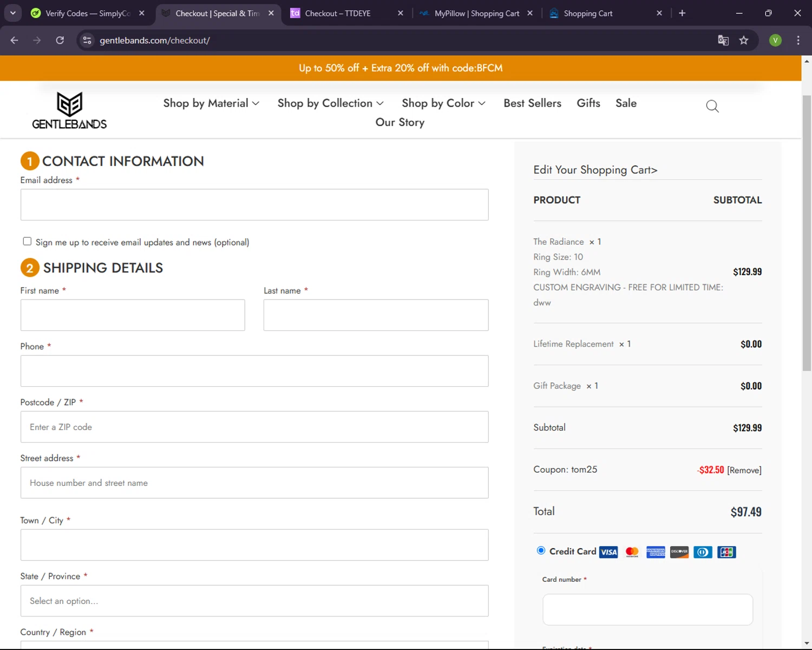This screenshot has height=650, width=812.
Task: Expand the Shop by Material menu
Action: click(211, 103)
